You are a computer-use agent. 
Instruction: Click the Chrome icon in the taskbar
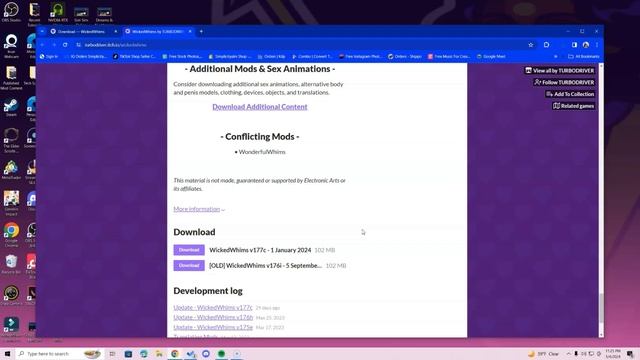pos(175,353)
